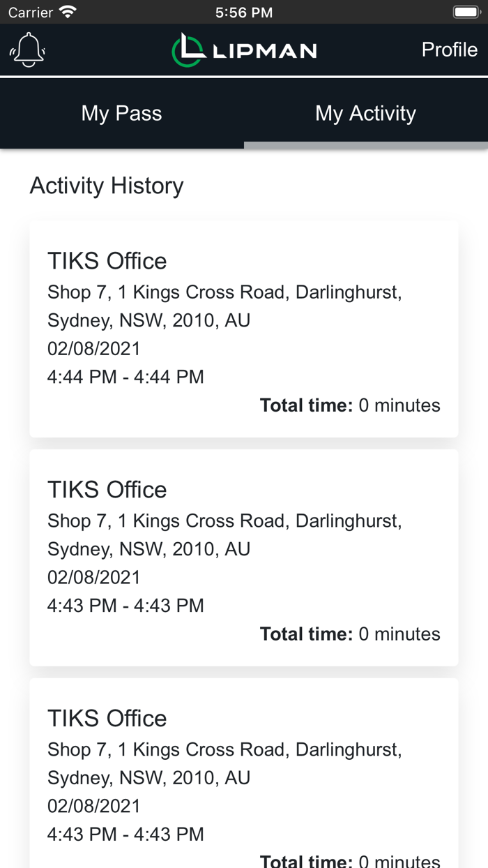Tap the Wi-Fi icon in status bar
The width and height of the screenshot is (488, 868).
point(68,12)
